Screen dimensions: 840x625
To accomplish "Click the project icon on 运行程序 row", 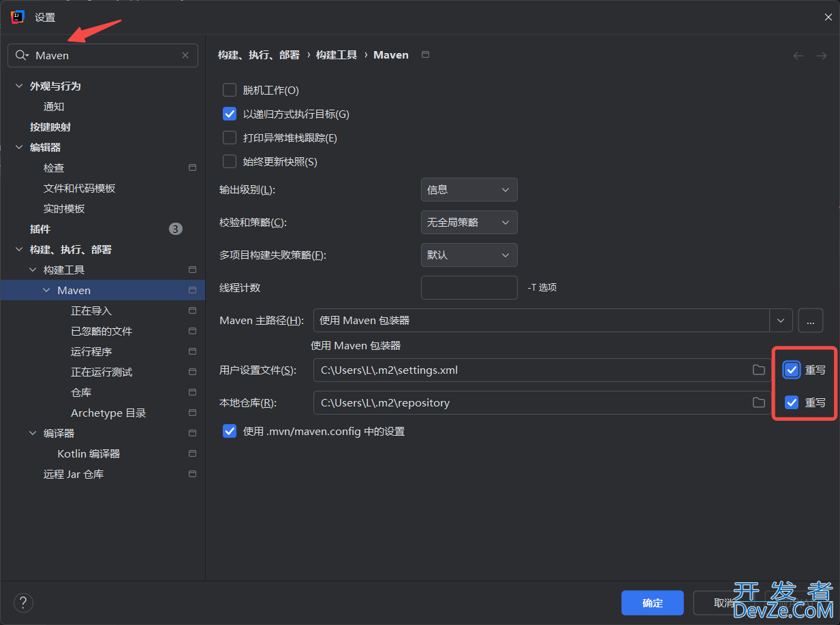I will [x=193, y=351].
